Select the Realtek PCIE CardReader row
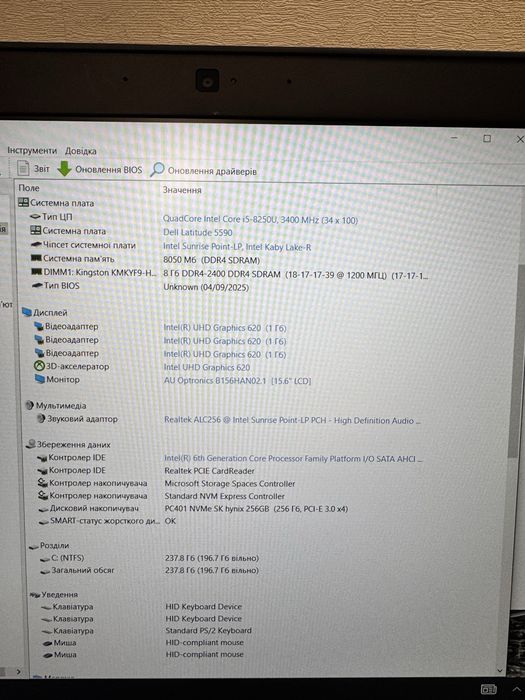The width and height of the screenshot is (525, 700). (209, 471)
